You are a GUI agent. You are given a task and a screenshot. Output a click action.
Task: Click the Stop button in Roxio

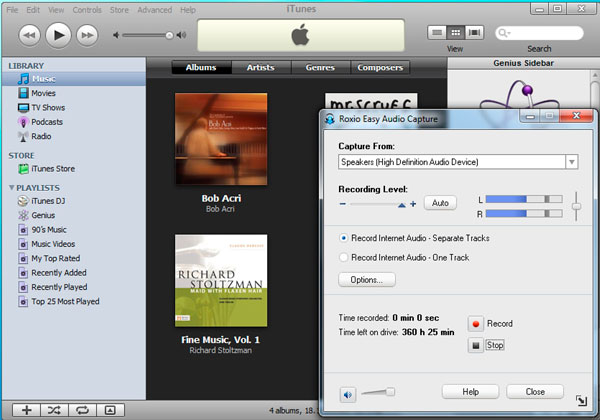476,345
